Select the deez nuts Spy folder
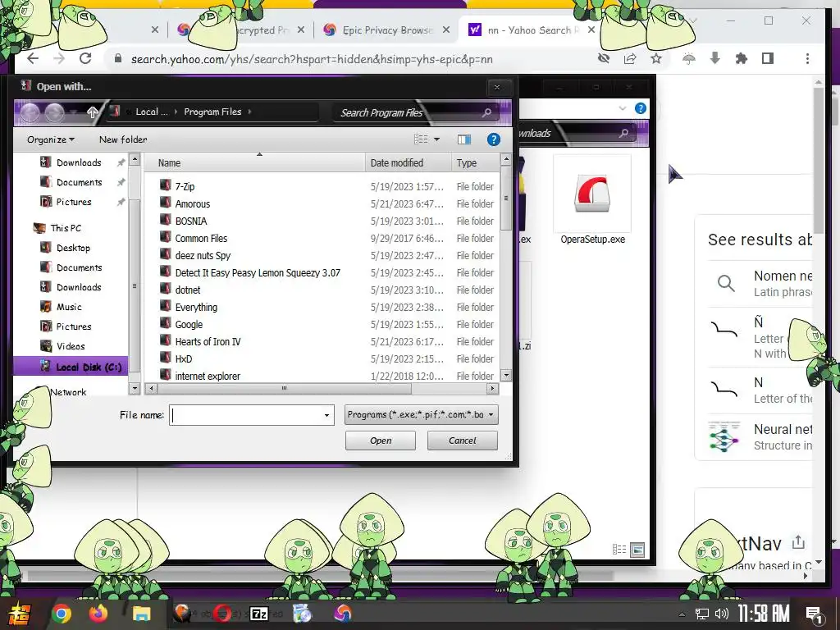Screen dimensions: 840x630 (x=203, y=256)
